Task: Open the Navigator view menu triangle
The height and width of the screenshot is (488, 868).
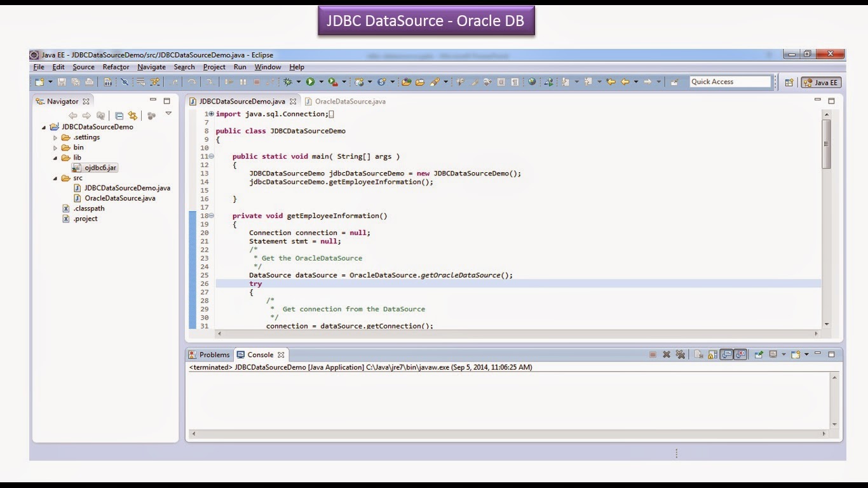Action: click(168, 114)
